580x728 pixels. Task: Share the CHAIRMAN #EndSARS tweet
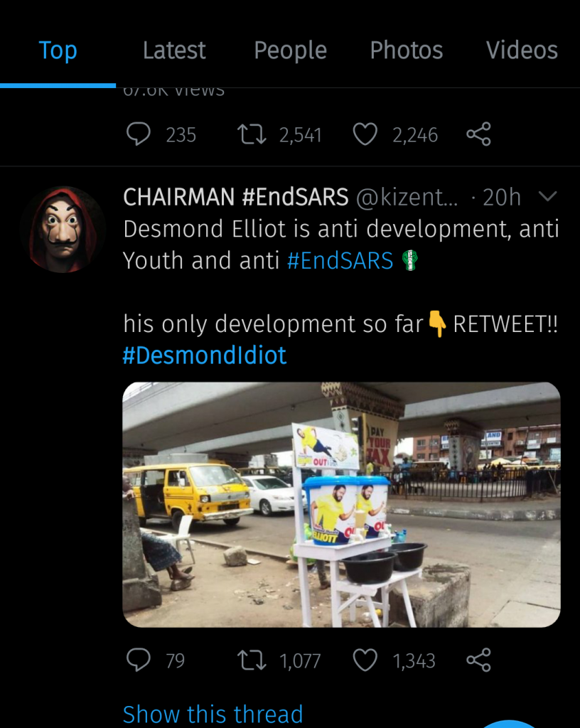point(478,660)
